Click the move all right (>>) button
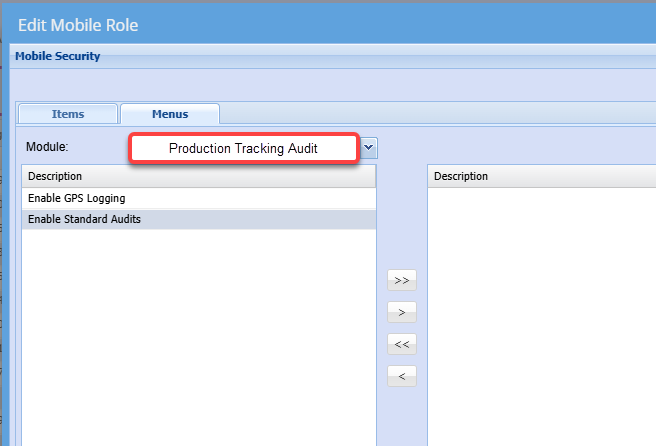Screen dimensions: 656x446 401,279
